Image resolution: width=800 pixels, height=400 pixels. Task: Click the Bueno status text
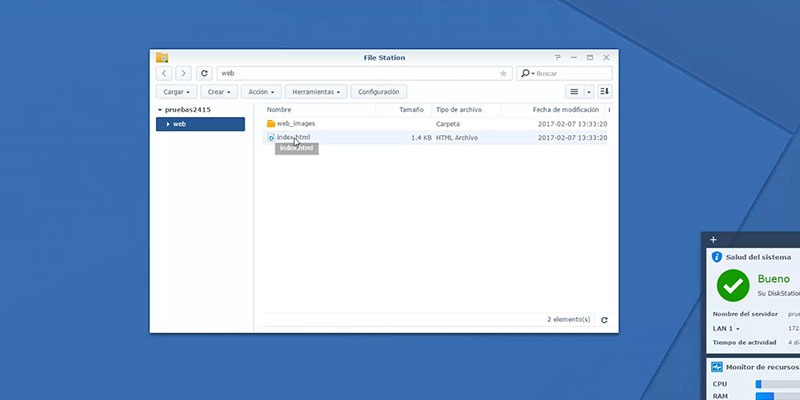tap(773, 279)
